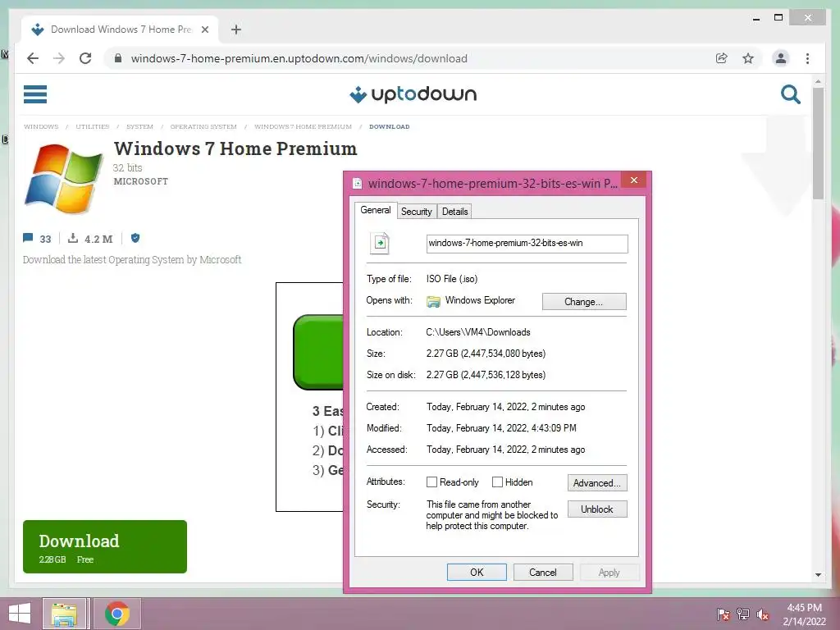Open the SYSTEM breadcrumb link
Image resolution: width=840 pixels, height=630 pixels.
(139, 127)
